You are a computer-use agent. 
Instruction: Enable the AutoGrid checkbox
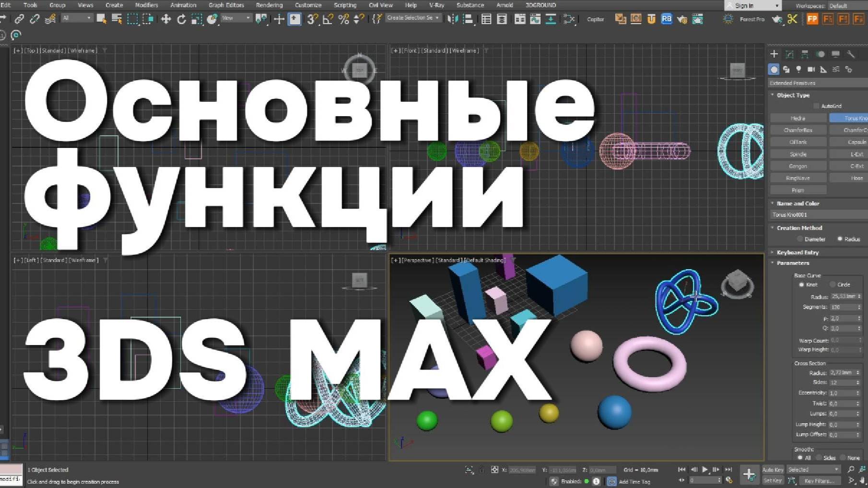(816, 106)
